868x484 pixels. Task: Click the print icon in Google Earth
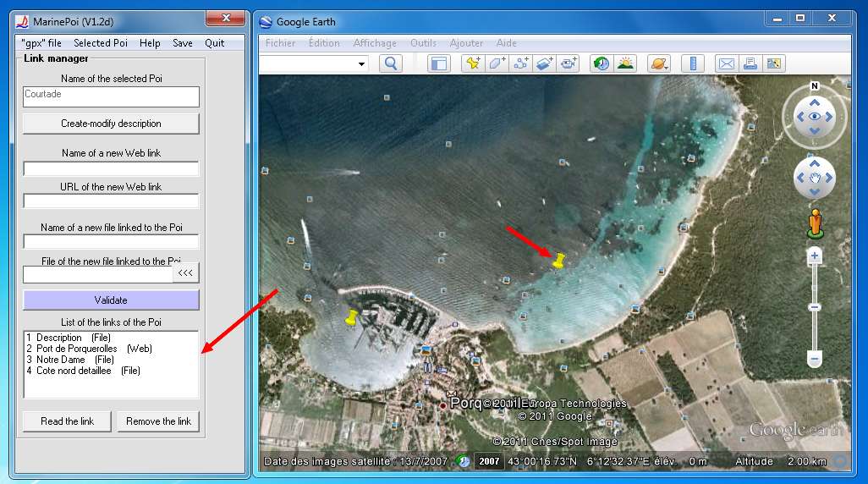750,63
